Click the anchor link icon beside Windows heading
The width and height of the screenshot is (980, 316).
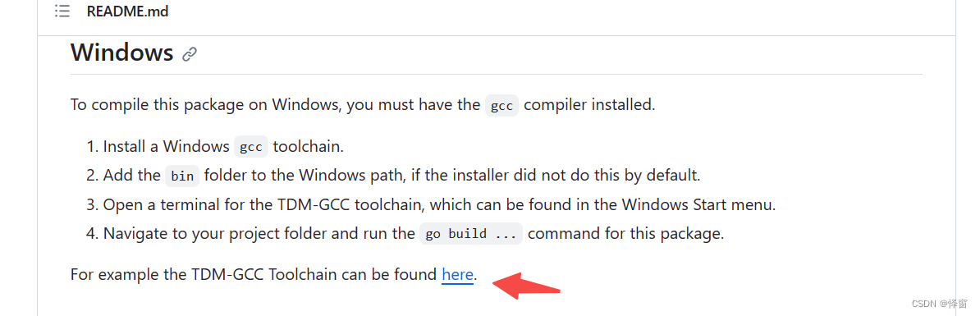tap(190, 54)
